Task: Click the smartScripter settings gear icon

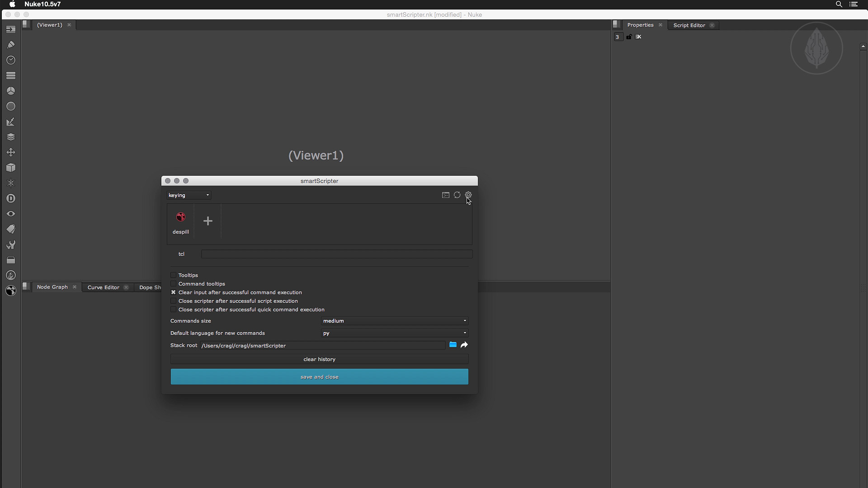Action: coord(468,195)
